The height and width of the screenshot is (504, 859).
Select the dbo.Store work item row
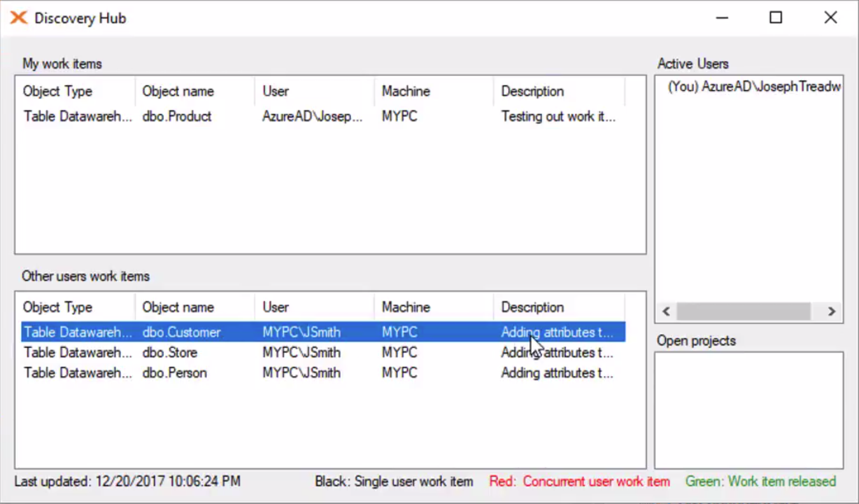coord(323,353)
